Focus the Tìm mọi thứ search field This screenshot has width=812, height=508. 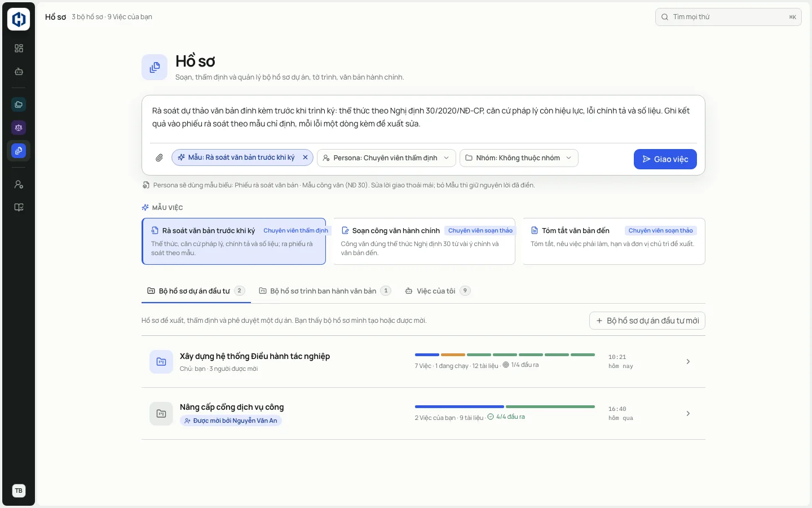[729, 17]
